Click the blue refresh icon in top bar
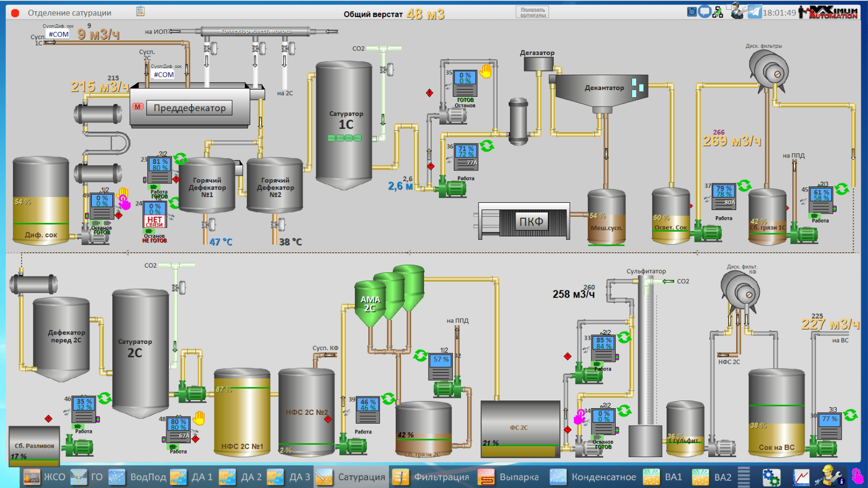 click(x=692, y=11)
